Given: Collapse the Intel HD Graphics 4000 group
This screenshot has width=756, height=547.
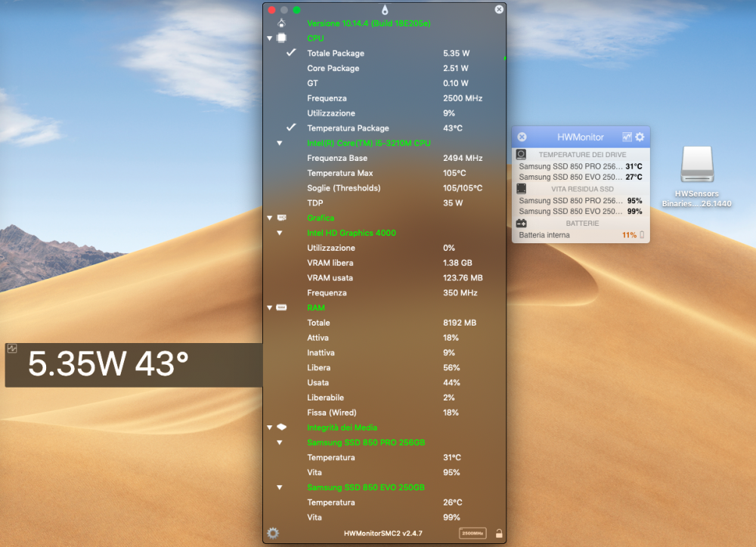Looking at the screenshot, I should tap(280, 233).
